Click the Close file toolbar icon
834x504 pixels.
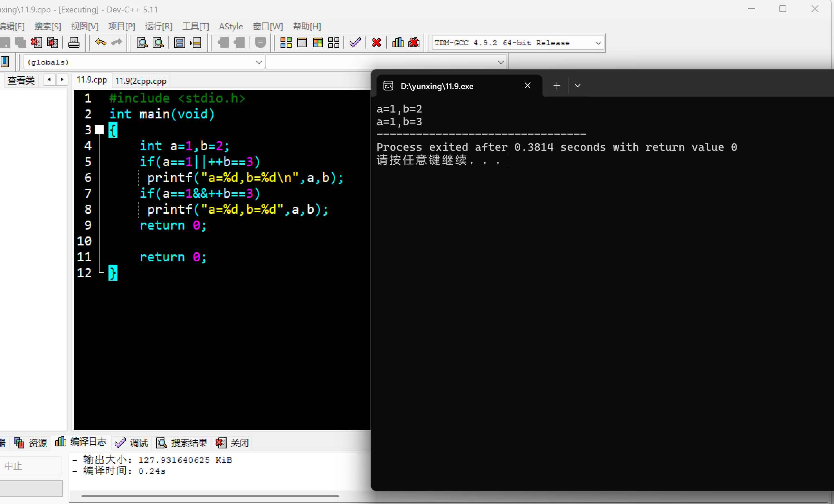[x=36, y=43]
